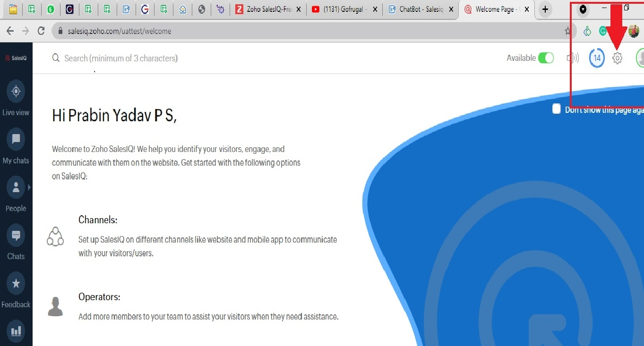Click the Live view label

(16, 113)
